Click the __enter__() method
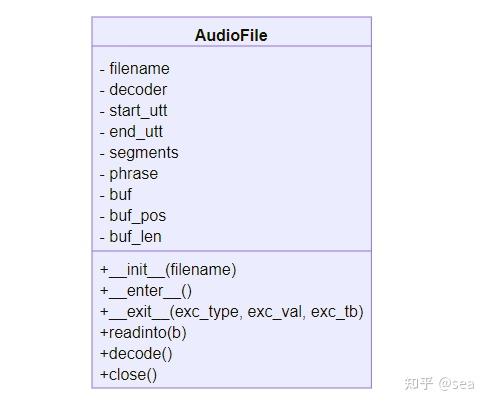The width and height of the screenshot is (487, 405). click(146, 291)
